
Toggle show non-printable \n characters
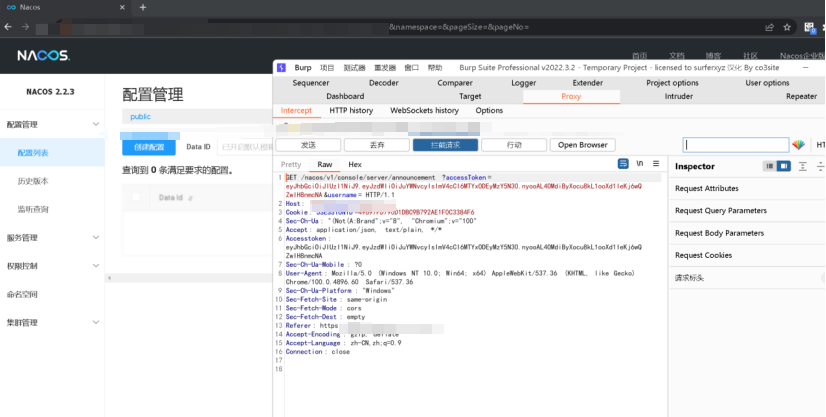click(640, 164)
